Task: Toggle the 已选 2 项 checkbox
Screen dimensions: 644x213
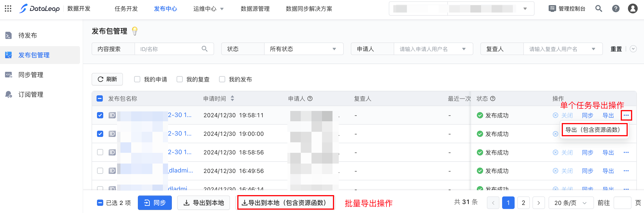Action: 100,203
